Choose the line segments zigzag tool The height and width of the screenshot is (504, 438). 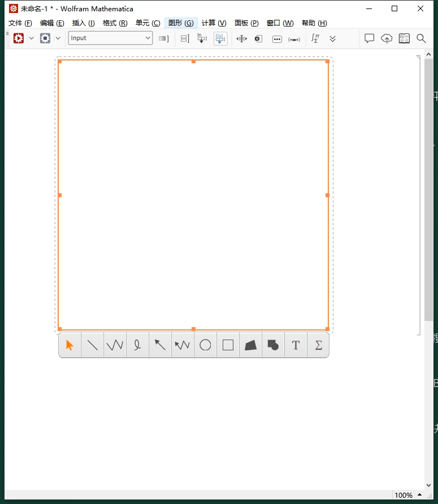tap(115, 345)
